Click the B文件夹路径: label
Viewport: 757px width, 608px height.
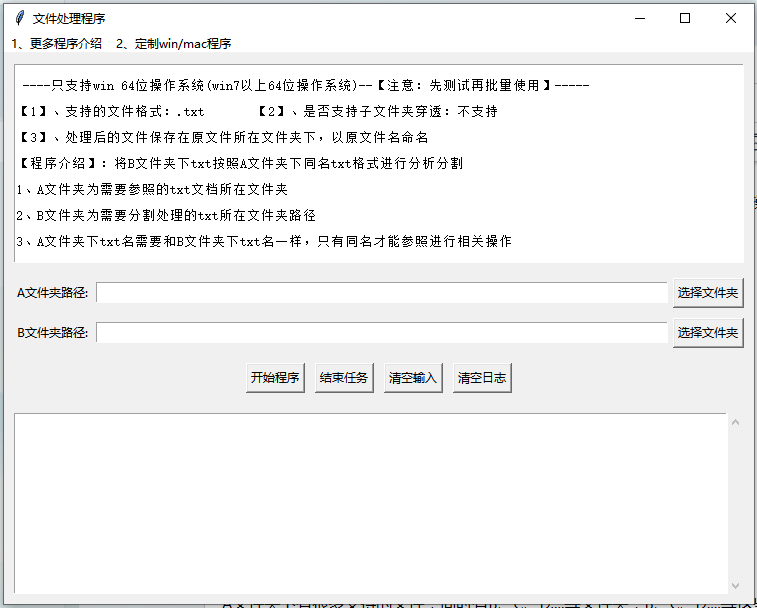coord(53,333)
